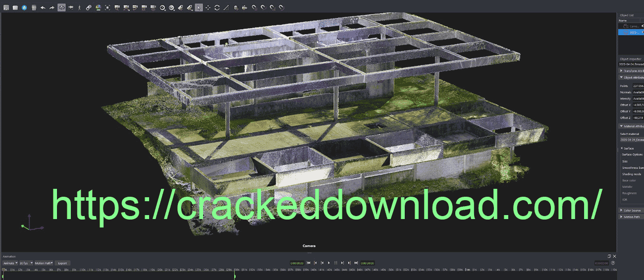
Task: Open the 30 fps frame rate dropdown
Action: click(26, 263)
